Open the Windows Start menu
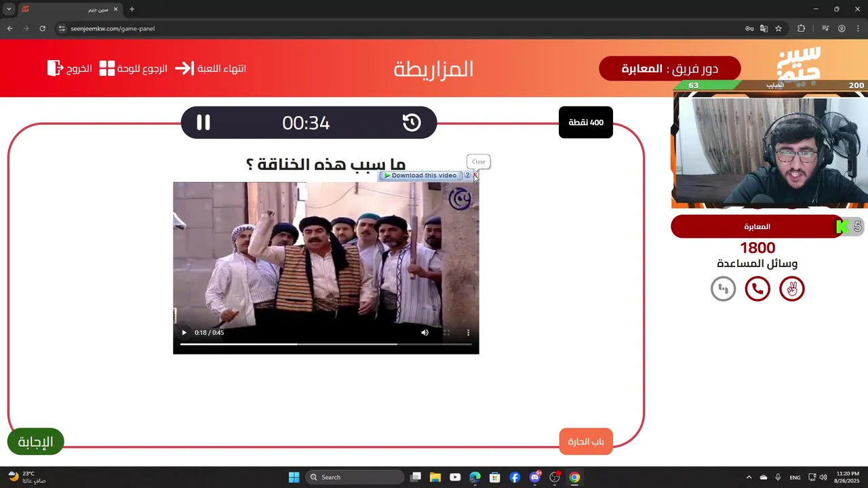The width and height of the screenshot is (868, 488). point(294,477)
